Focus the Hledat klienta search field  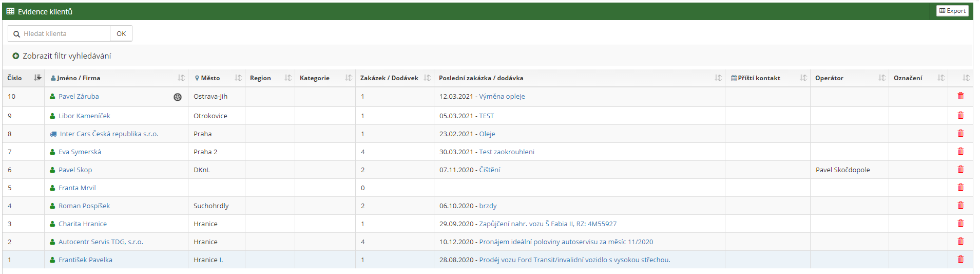click(x=65, y=34)
